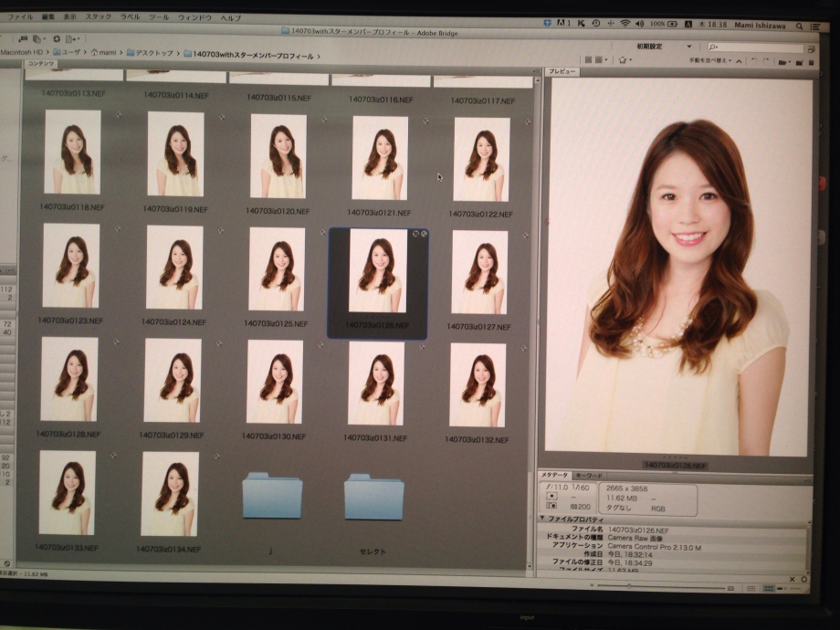Switch to the キーワード tab

click(x=589, y=476)
